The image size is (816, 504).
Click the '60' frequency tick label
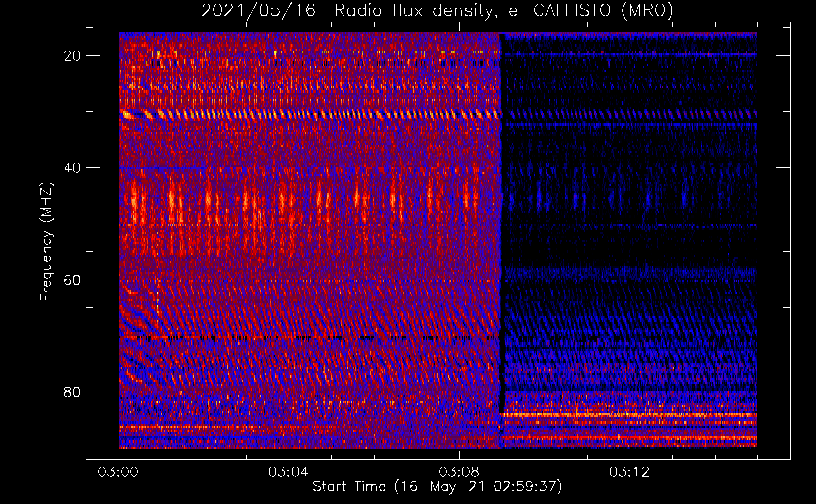coord(73,280)
